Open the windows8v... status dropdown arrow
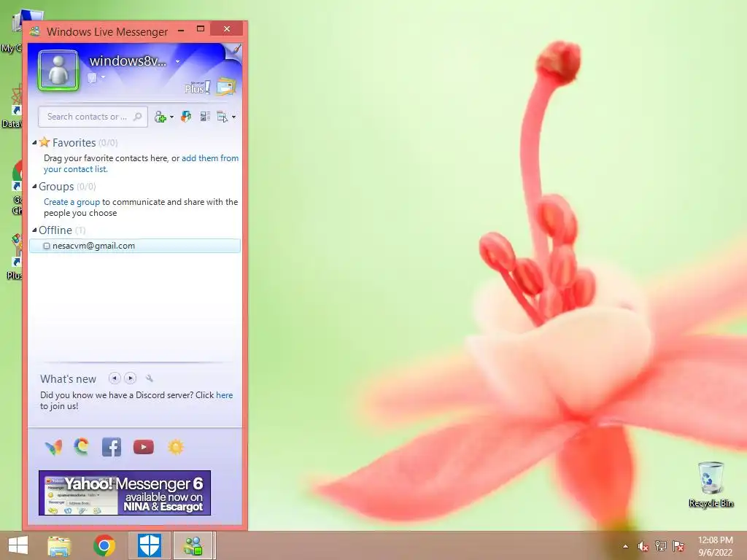The image size is (747, 560). pyautogui.click(x=178, y=61)
